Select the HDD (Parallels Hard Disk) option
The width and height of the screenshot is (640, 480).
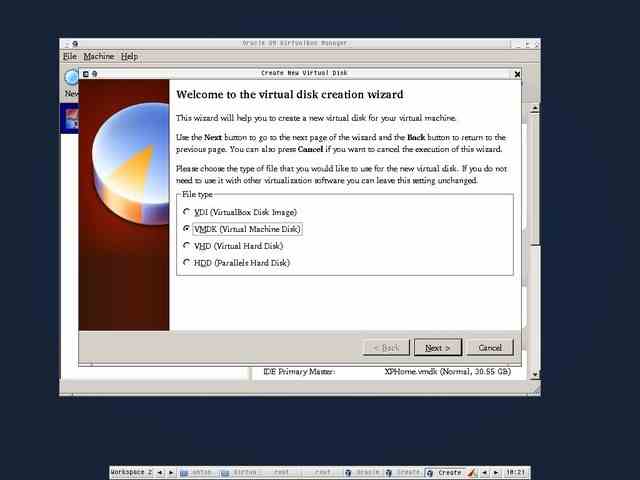237,263
